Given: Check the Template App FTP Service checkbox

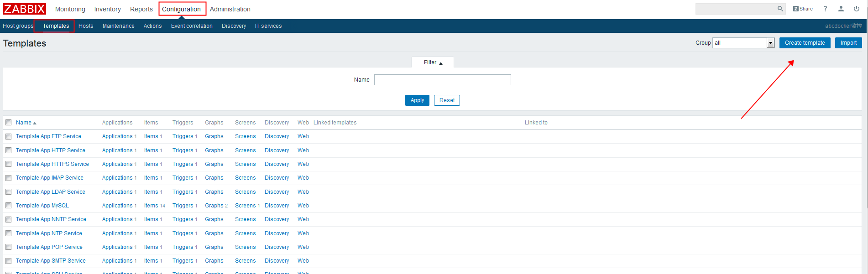Looking at the screenshot, I should (8, 136).
